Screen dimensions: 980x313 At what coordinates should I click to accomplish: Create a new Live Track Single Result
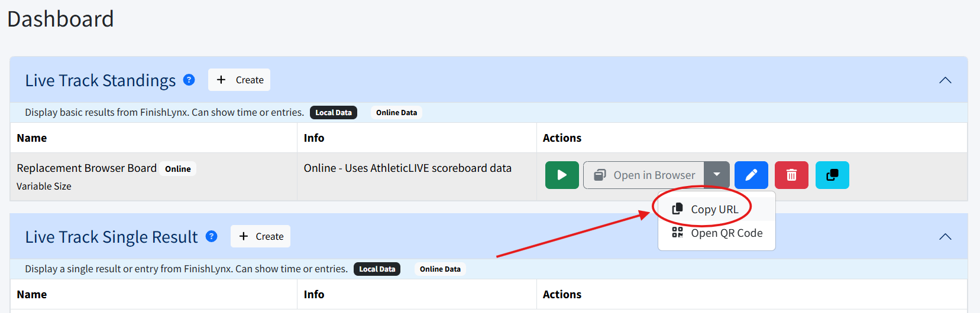tap(261, 236)
